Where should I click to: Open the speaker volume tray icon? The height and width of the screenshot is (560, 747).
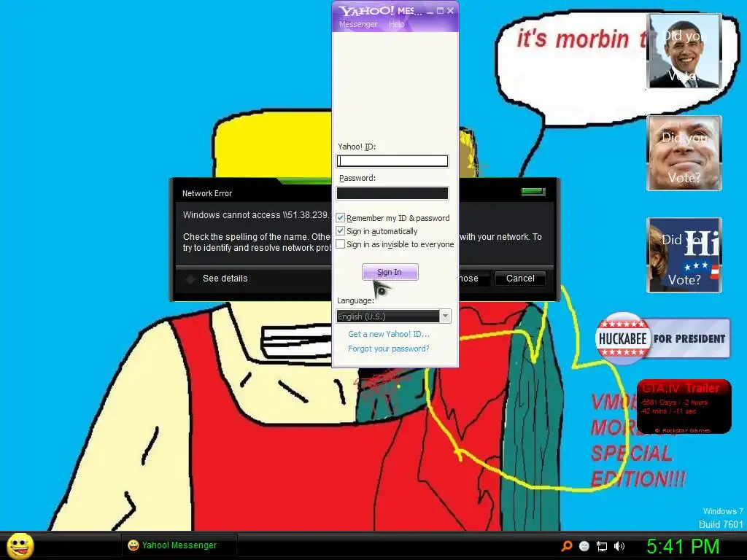pos(619,546)
